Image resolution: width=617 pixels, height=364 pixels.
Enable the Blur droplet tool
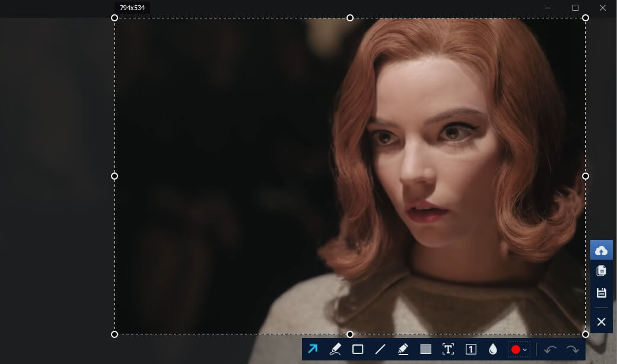coord(493,349)
